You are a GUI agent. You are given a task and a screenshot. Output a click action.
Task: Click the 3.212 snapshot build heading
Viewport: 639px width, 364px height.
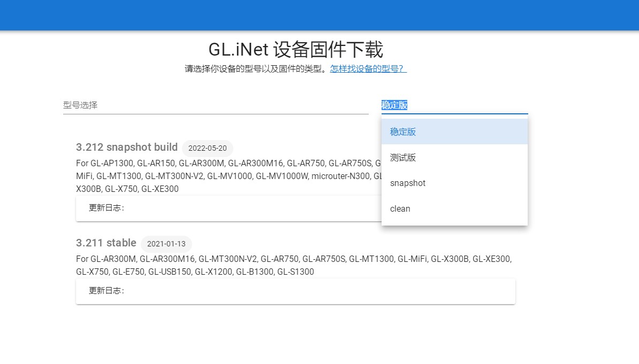pyautogui.click(x=127, y=148)
